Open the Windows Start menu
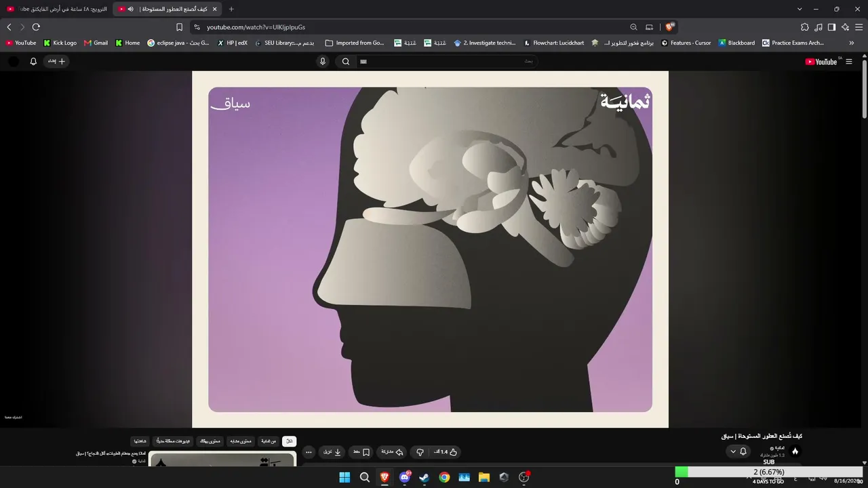868x488 pixels. pos(344,477)
